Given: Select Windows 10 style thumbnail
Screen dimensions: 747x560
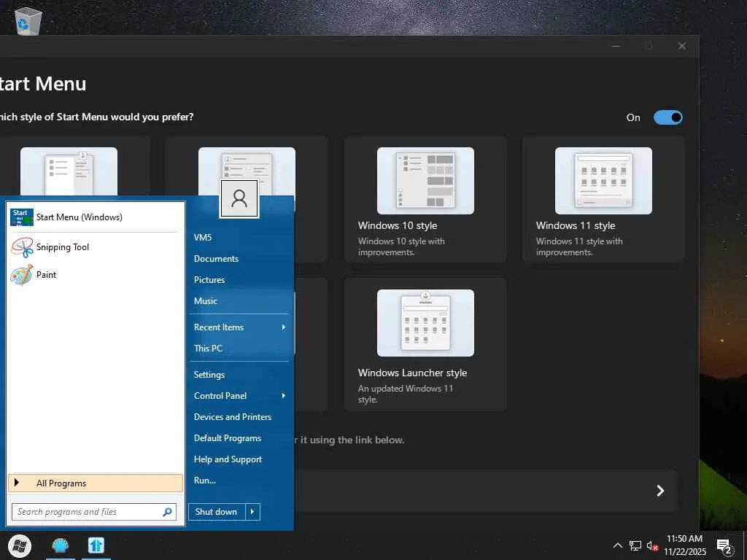Looking at the screenshot, I should [425, 181].
